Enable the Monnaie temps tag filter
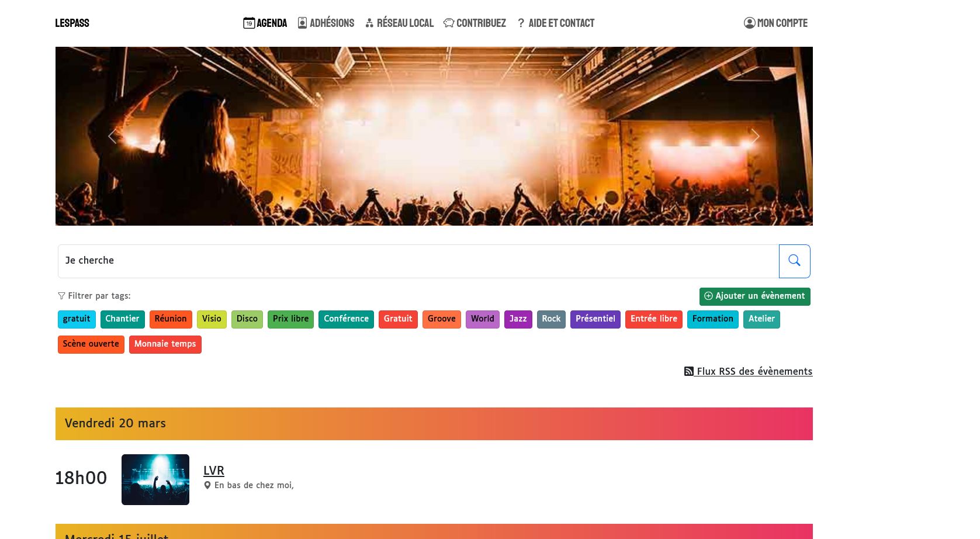 click(x=165, y=344)
